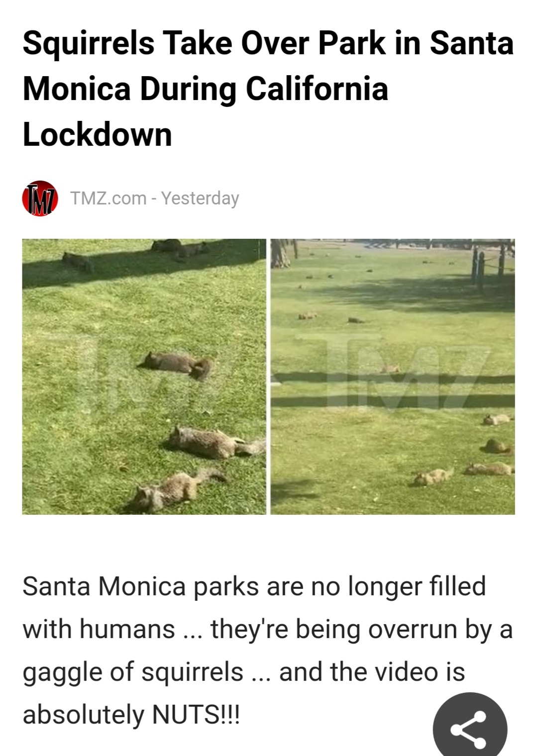Select 'gaggle of squirrels' phrase in summary
Screen dimensions: 534x756
(133, 673)
